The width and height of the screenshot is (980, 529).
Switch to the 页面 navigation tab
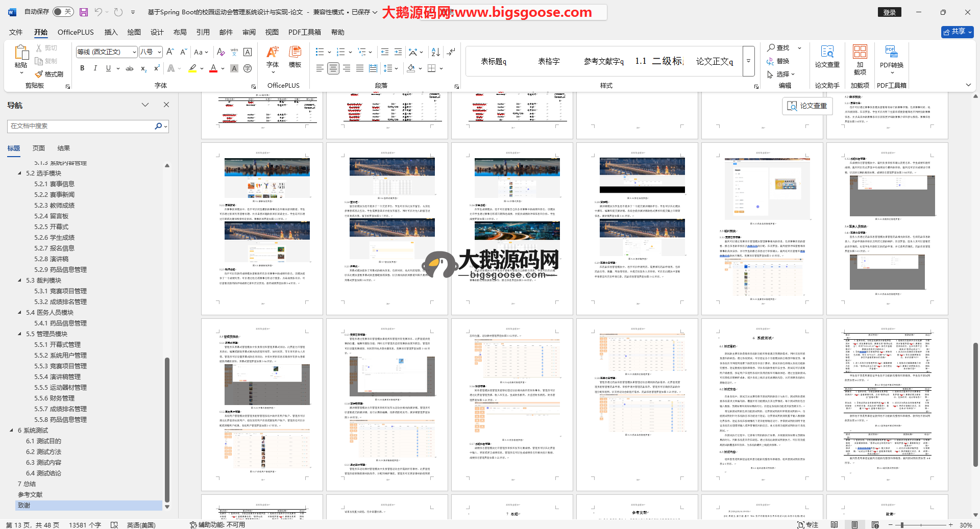pos(39,148)
